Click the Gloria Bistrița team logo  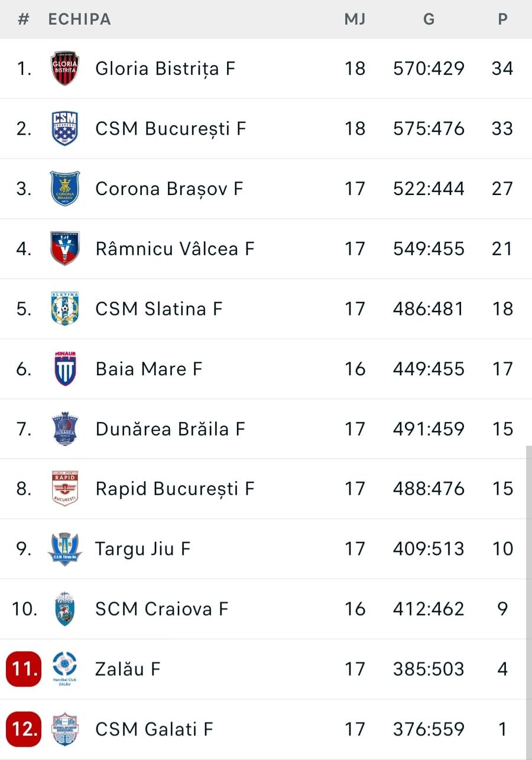65,69
